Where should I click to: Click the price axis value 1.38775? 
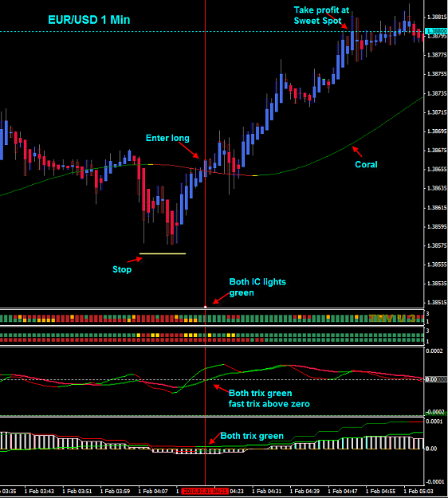click(x=437, y=55)
